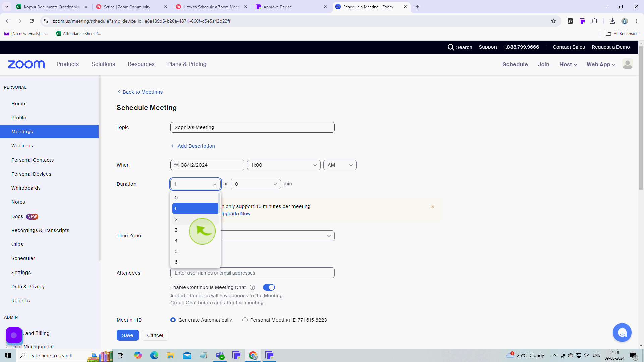Click Schedule in top navigation
644x362 pixels.
click(515, 64)
